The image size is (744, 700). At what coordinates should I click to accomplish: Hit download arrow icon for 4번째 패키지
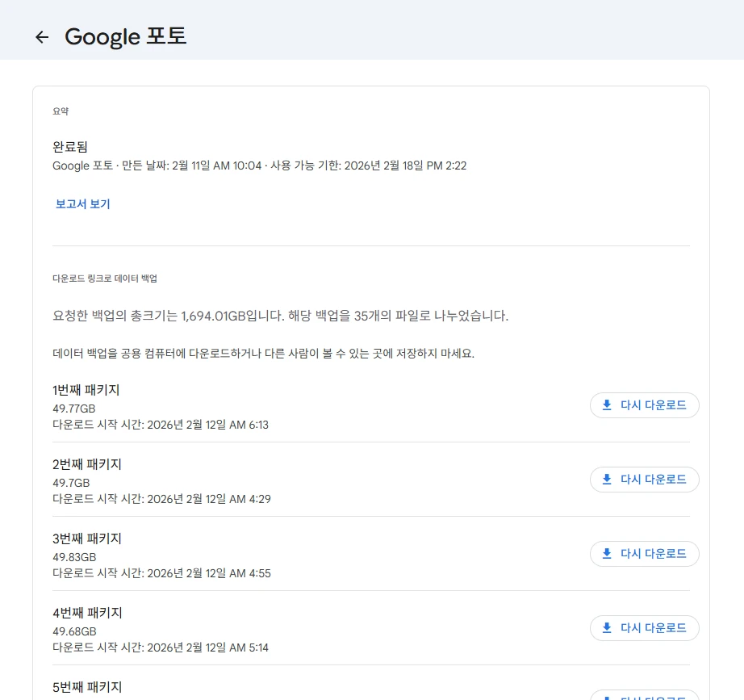607,628
